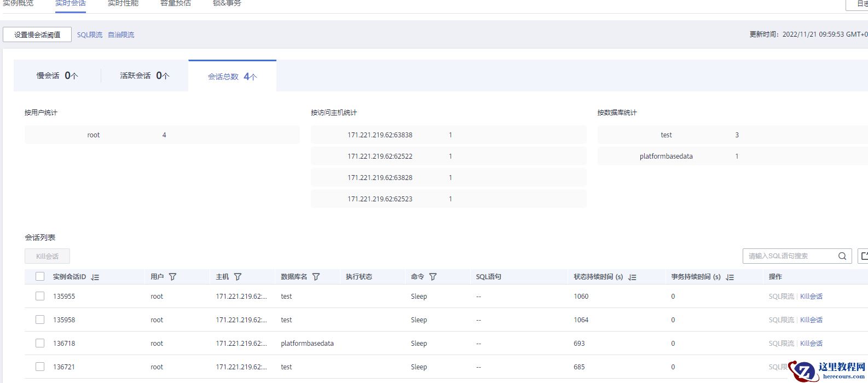This screenshot has height=383, width=868.
Task: Go to the real-time performance tab
Action: pyautogui.click(x=123, y=4)
